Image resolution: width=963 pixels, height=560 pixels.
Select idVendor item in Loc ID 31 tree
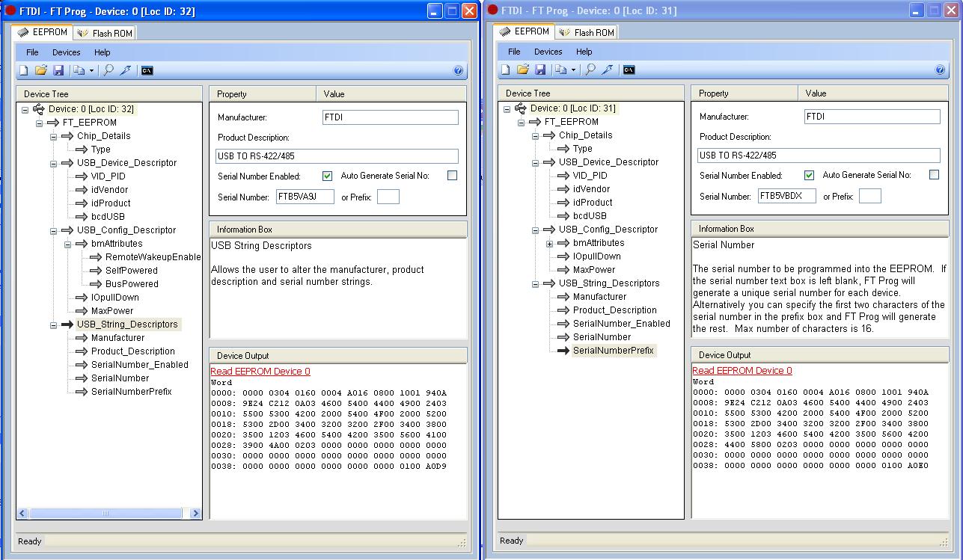pyautogui.click(x=592, y=189)
